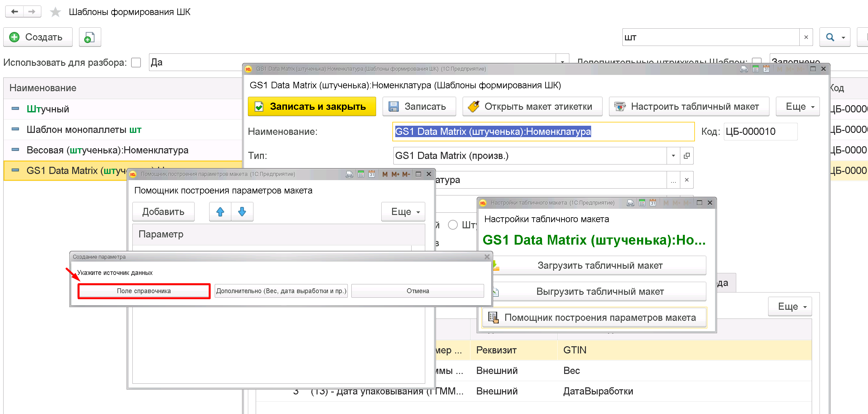Click Реквизит cell in parameters table
868x414 pixels.
513,350
